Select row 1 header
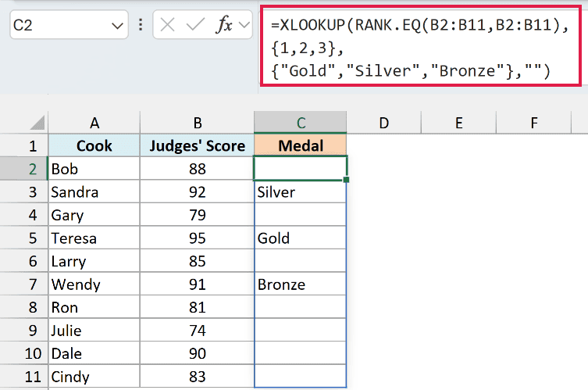Viewport: 588px width, 390px height. click(x=24, y=145)
